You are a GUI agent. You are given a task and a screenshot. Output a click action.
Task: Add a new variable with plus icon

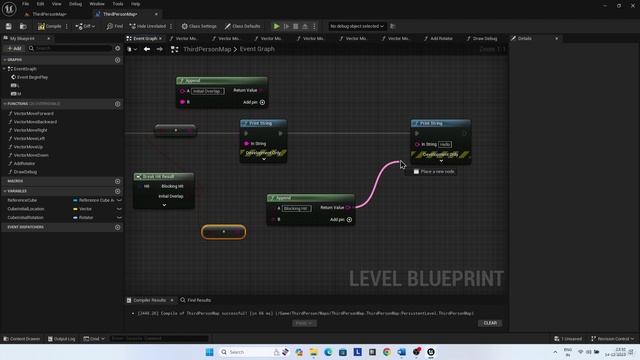tap(118, 191)
